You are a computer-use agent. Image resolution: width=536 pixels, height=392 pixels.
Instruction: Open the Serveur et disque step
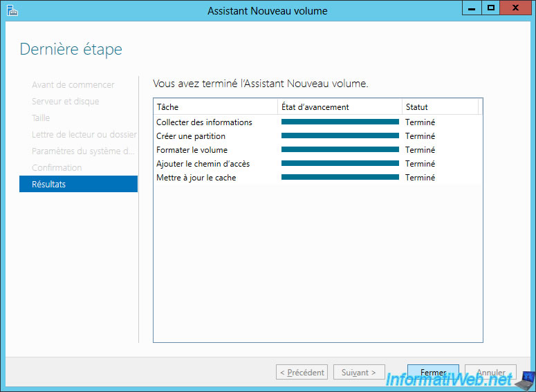tap(65, 101)
